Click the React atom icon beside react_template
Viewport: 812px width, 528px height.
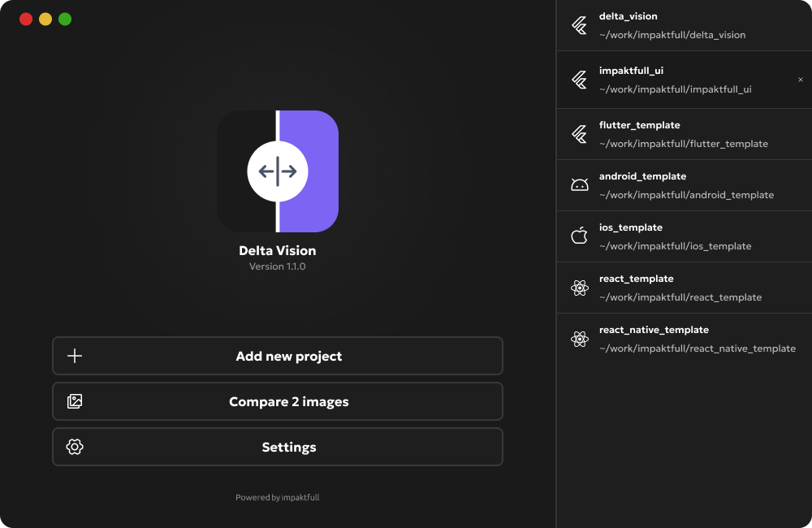(x=580, y=288)
